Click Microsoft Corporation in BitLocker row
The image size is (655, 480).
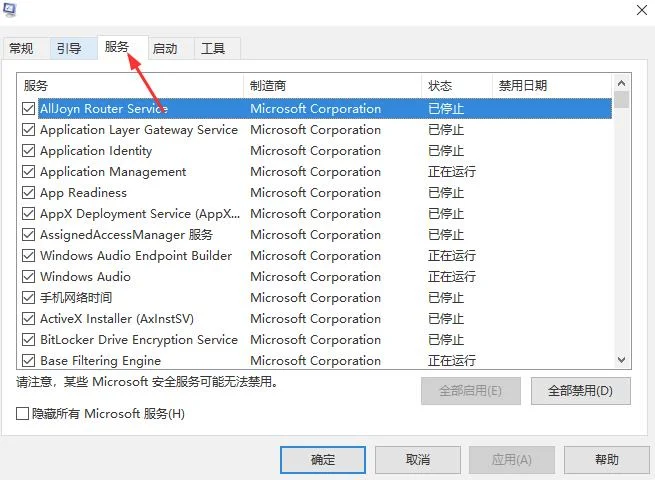click(x=315, y=340)
